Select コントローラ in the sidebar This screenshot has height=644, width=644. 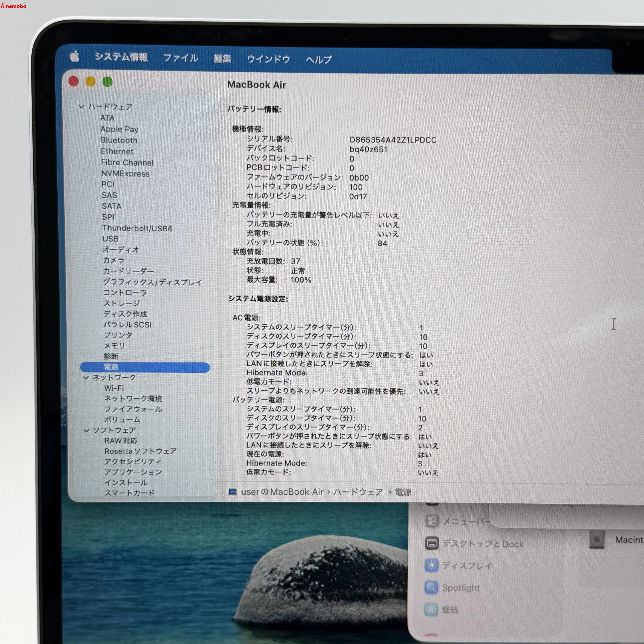point(125,292)
